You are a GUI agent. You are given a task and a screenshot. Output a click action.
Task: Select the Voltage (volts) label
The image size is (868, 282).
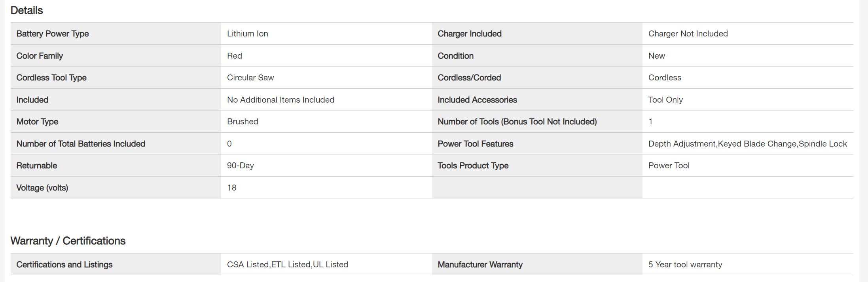tap(42, 188)
